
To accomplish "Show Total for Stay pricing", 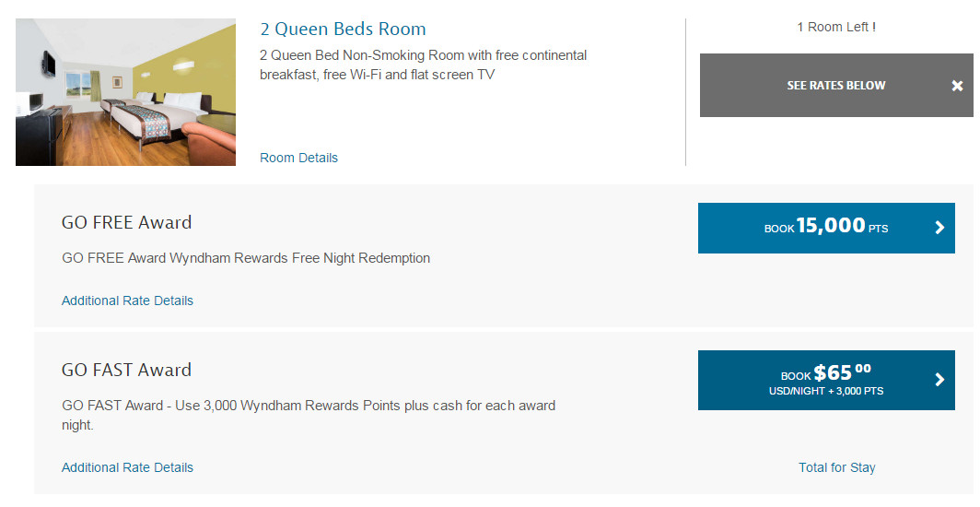I will (x=836, y=467).
